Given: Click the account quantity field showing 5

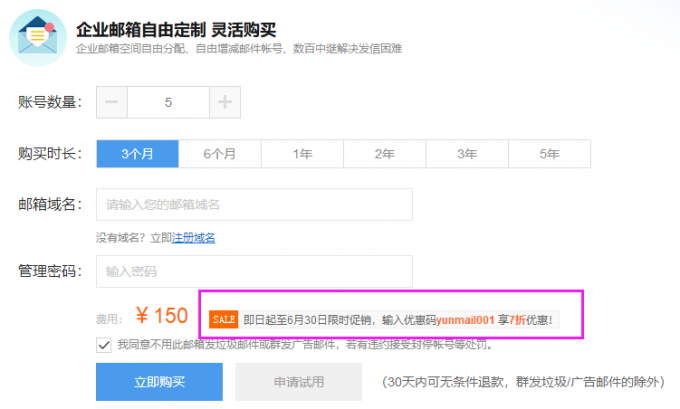Looking at the screenshot, I should pyautogui.click(x=168, y=102).
